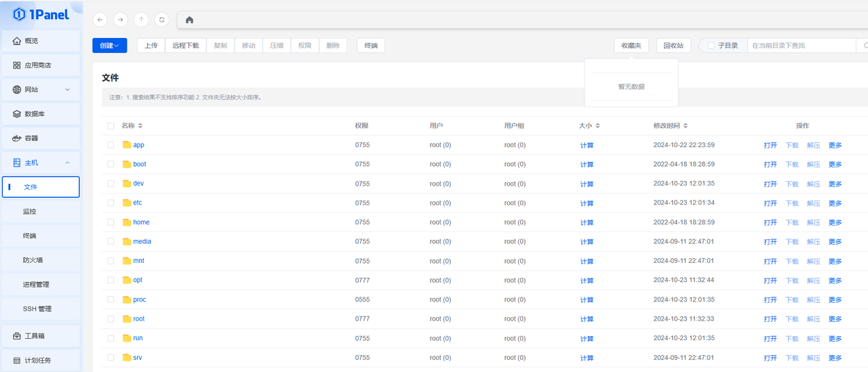The height and width of the screenshot is (372, 868).
Task: Open the 创建 create dropdown
Action: pyautogui.click(x=109, y=45)
